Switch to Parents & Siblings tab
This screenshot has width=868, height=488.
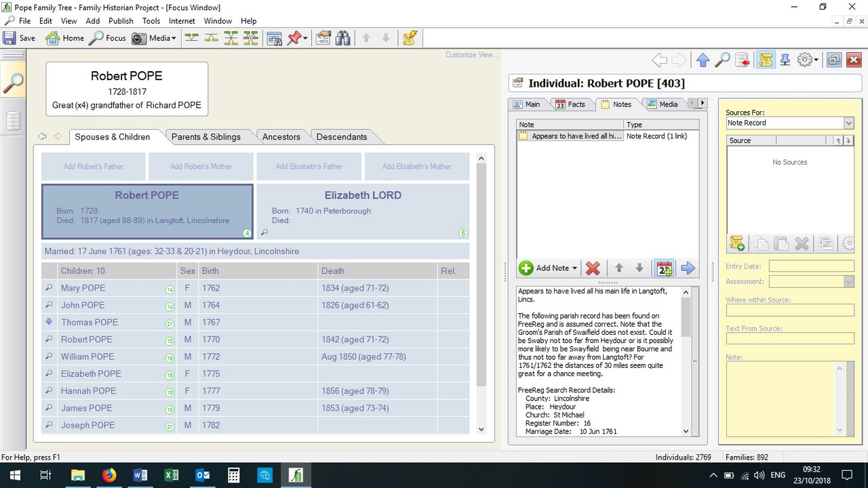click(206, 137)
